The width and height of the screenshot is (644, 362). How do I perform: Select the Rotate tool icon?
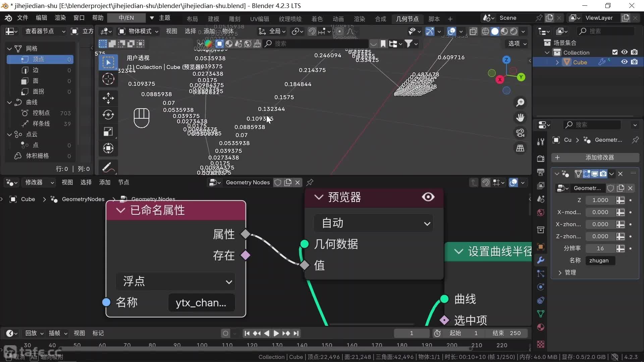coord(108,115)
